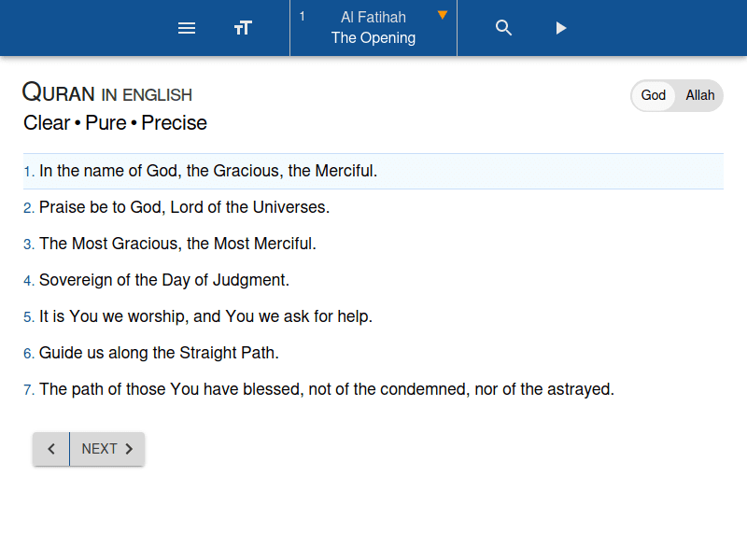Viewport: 747px width, 560px height.
Task: Select verse 2 Praise be to God
Action: click(x=184, y=207)
